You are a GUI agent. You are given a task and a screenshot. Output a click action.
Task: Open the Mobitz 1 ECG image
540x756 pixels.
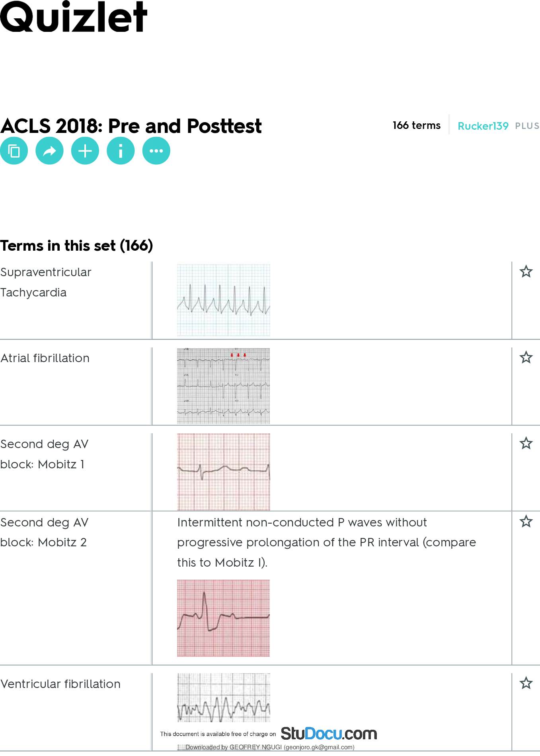pos(223,472)
